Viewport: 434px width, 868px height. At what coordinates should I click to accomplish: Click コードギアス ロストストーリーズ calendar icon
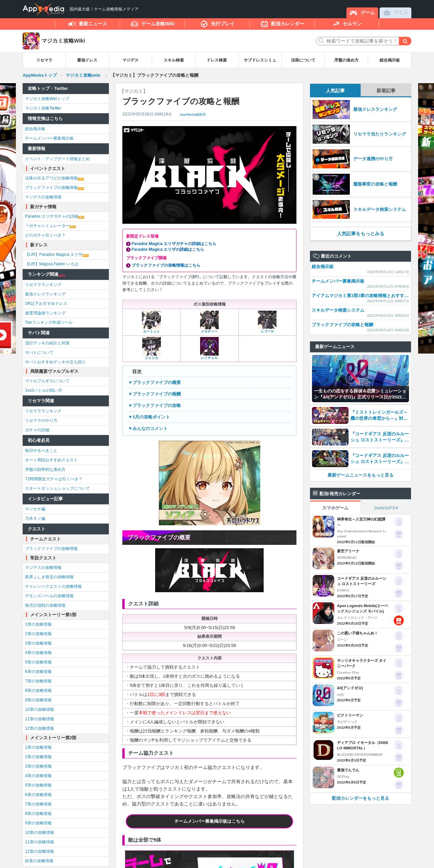tap(323, 586)
